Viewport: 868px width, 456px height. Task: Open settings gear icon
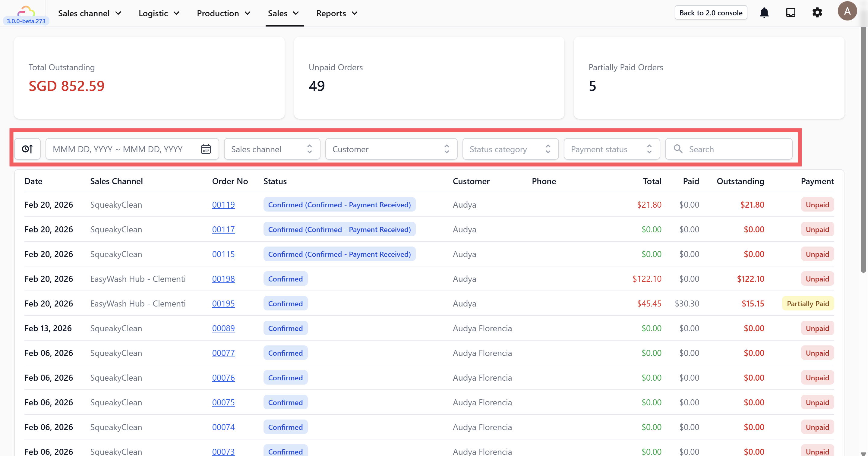(x=817, y=13)
